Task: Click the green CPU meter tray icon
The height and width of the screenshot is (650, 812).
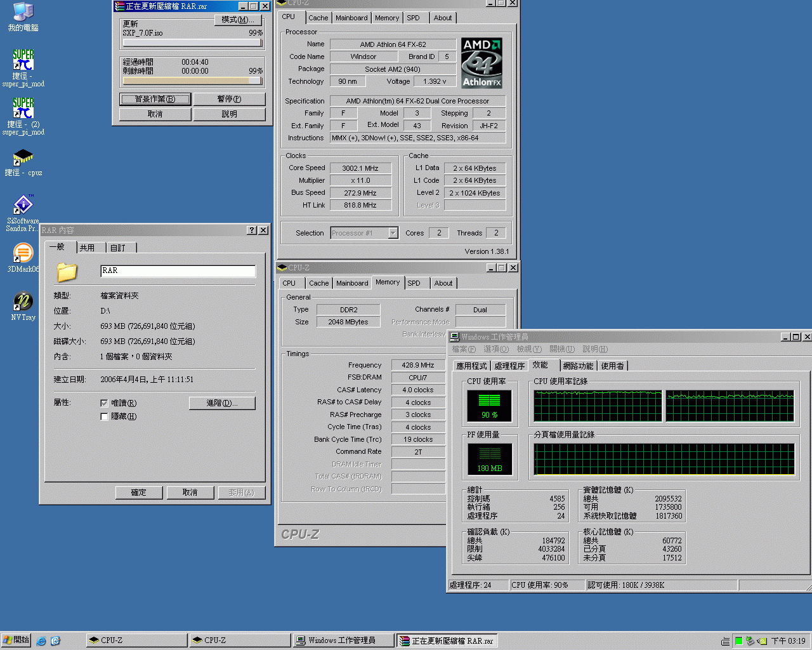Action: point(738,641)
